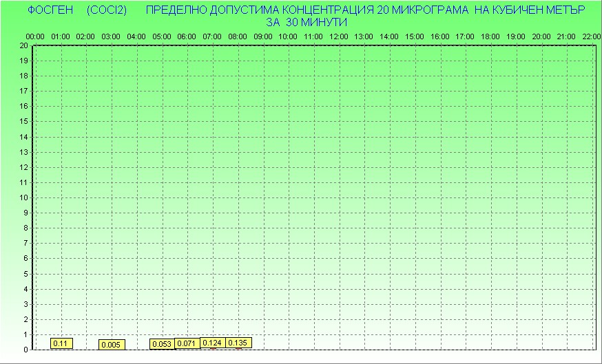Click the 00:00 time axis label
The height and width of the screenshot is (364, 602).
(35, 36)
